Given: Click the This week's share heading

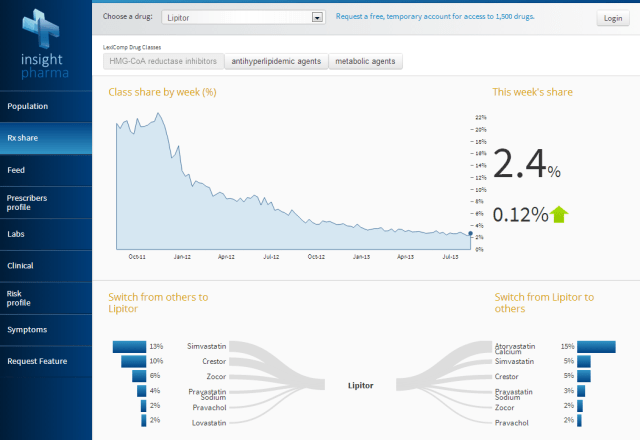Looking at the screenshot, I should pyautogui.click(x=532, y=92).
